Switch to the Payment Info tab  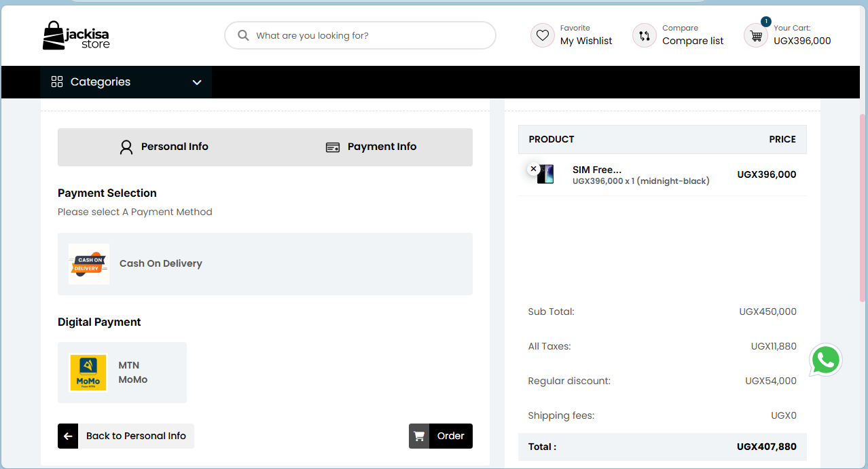(371, 147)
